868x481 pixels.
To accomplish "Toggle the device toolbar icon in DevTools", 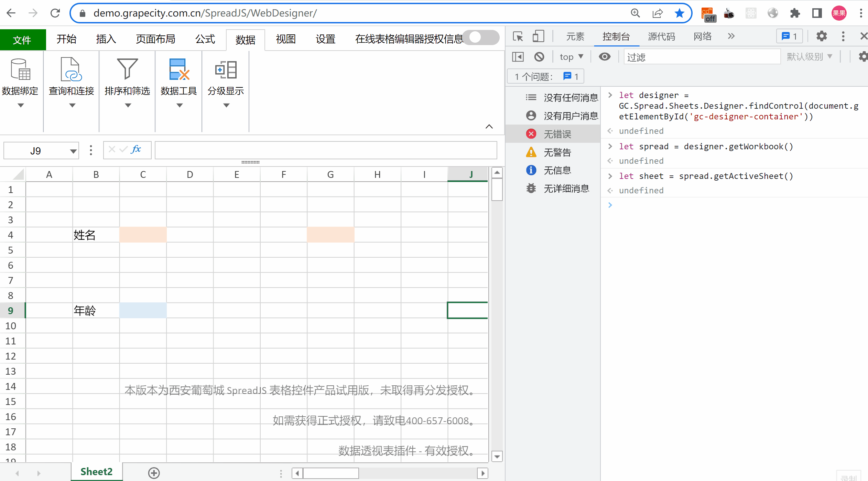I will click(x=539, y=36).
